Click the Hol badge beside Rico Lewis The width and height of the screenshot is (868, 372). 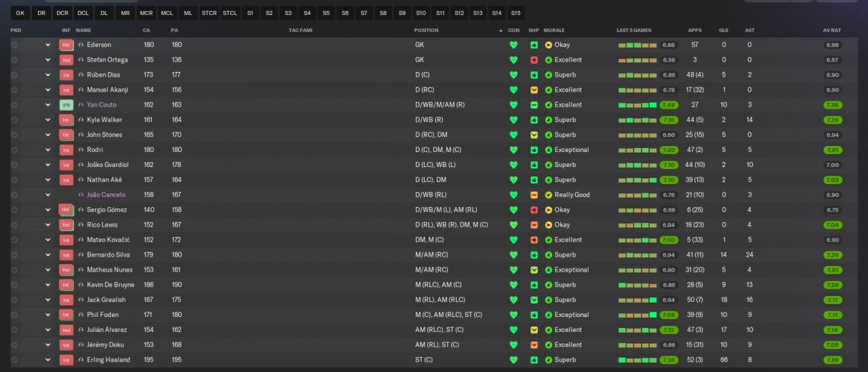tap(66, 225)
